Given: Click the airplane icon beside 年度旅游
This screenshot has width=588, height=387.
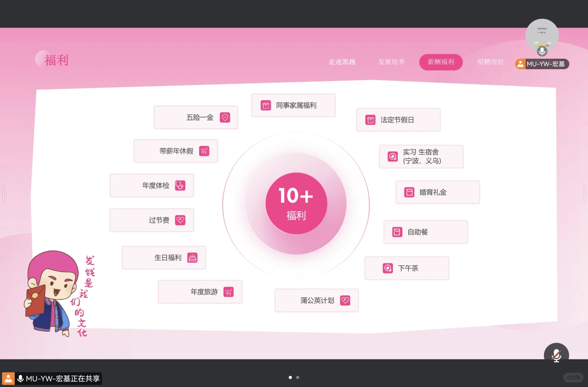Looking at the screenshot, I should pos(228,292).
